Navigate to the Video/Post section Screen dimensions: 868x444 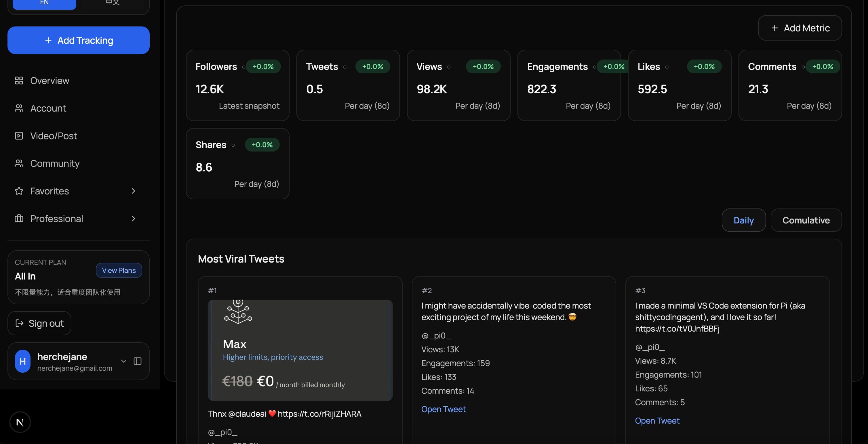click(x=53, y=136)
